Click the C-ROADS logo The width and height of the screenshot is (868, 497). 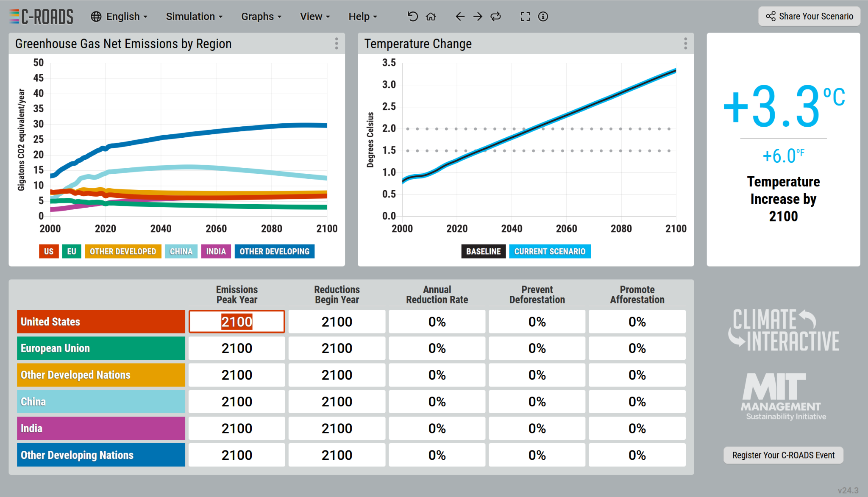[41, 17]
